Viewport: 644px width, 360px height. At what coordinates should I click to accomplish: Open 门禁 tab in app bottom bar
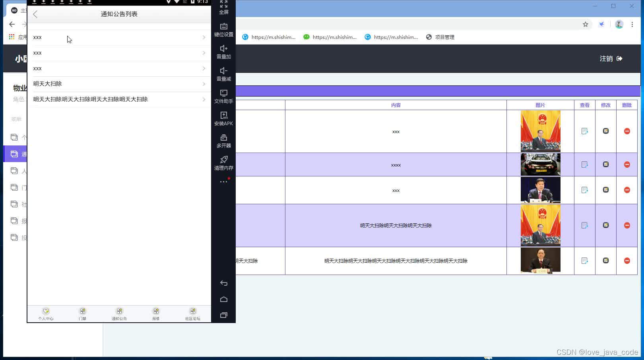pyautogui.click(x=82, y=314)
